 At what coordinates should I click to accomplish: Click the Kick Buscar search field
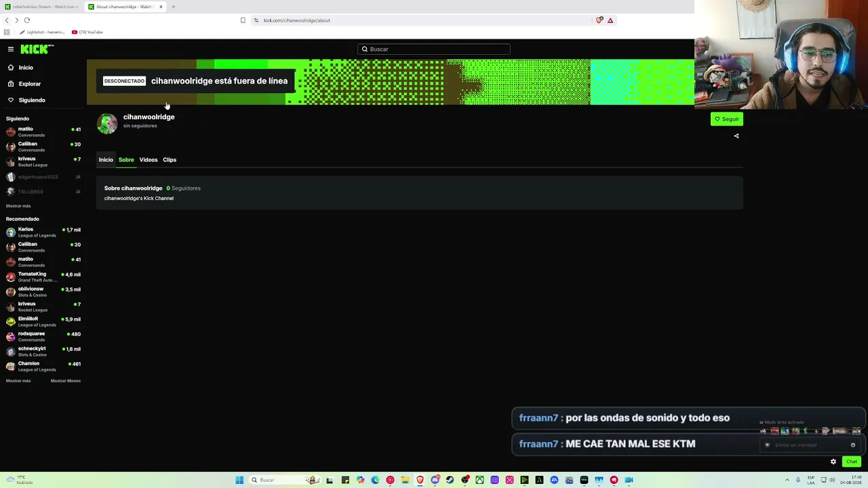(434, 49)
